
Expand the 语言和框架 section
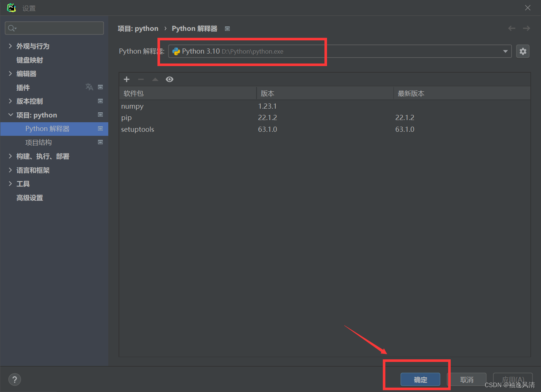10,170
